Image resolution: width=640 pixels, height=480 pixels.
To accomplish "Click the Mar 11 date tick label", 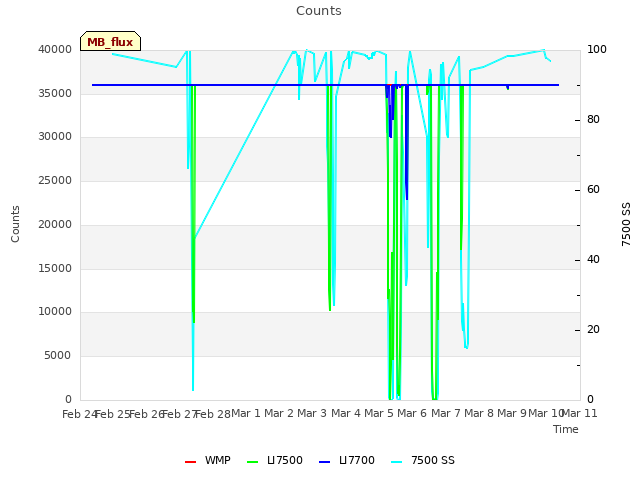I will click(x=580, y=413).
